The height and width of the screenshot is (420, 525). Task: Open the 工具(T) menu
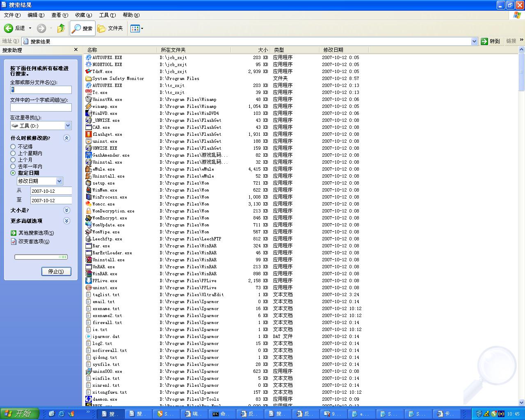[107, 15]
